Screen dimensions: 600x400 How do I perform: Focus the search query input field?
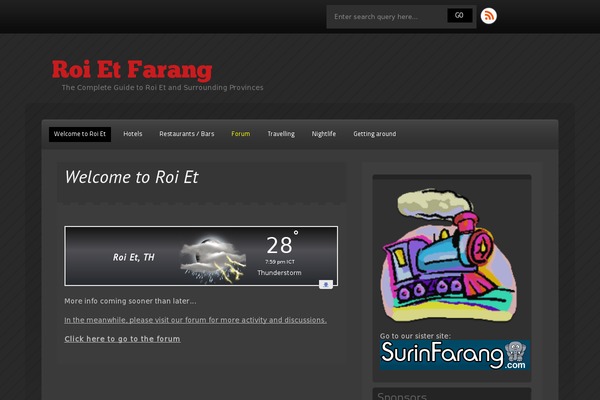pos(388,16)
